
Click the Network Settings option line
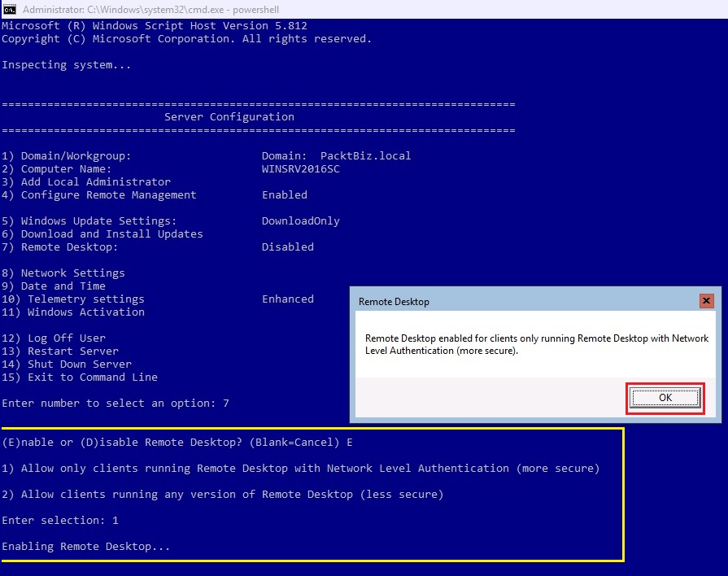63,273
